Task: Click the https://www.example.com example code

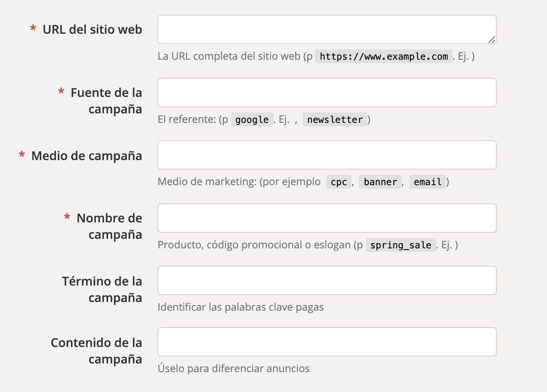Action: point(384,57)
